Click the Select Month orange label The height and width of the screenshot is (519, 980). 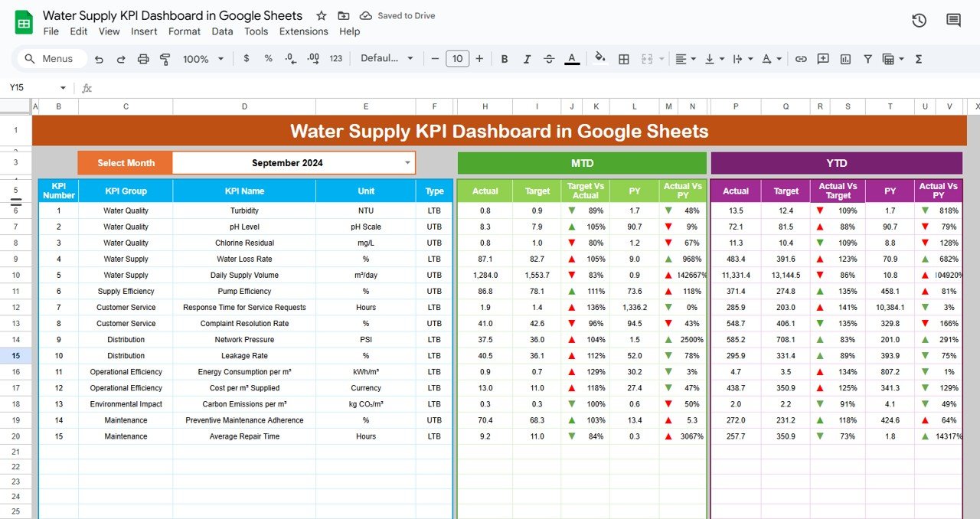click(126, 163)
